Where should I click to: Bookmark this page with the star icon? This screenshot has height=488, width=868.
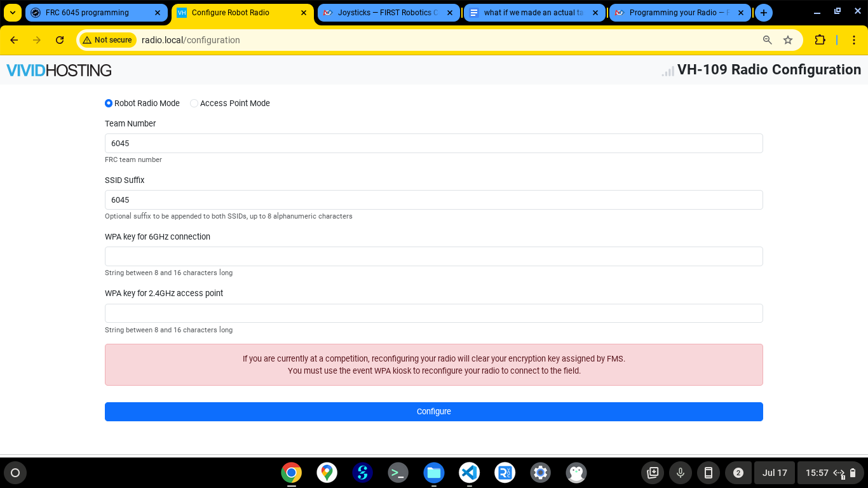[788, 40]
